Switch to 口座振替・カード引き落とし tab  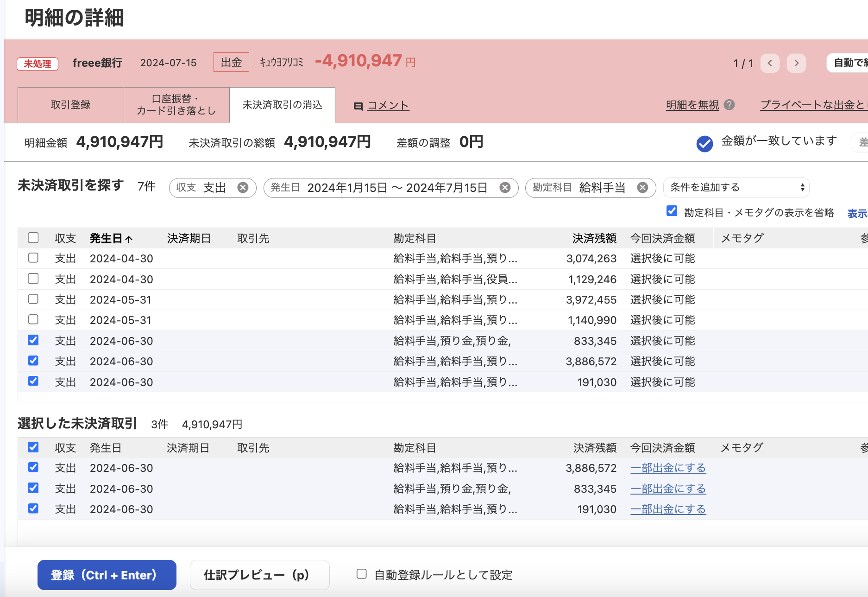176,105
